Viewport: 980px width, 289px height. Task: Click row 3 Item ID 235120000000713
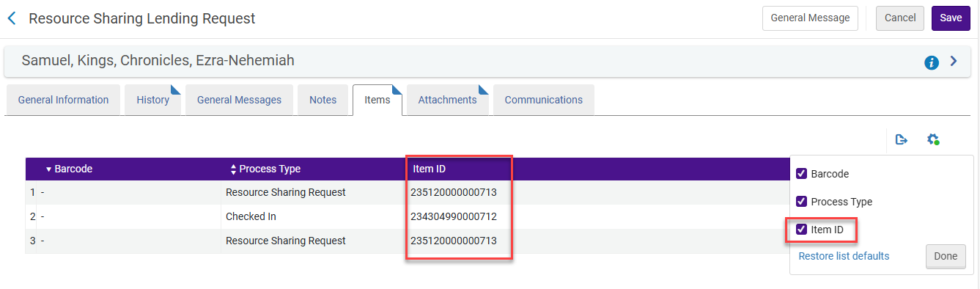(x=454, y=241)
